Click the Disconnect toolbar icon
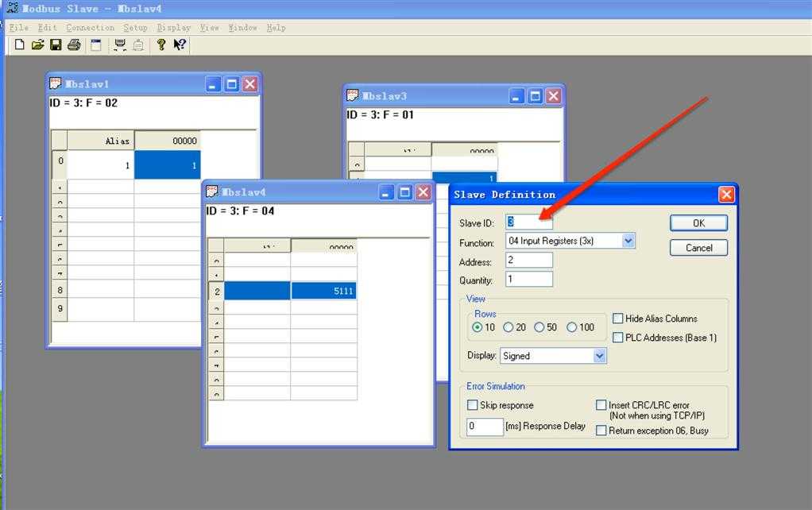The image size is (812, 510). 138,45
